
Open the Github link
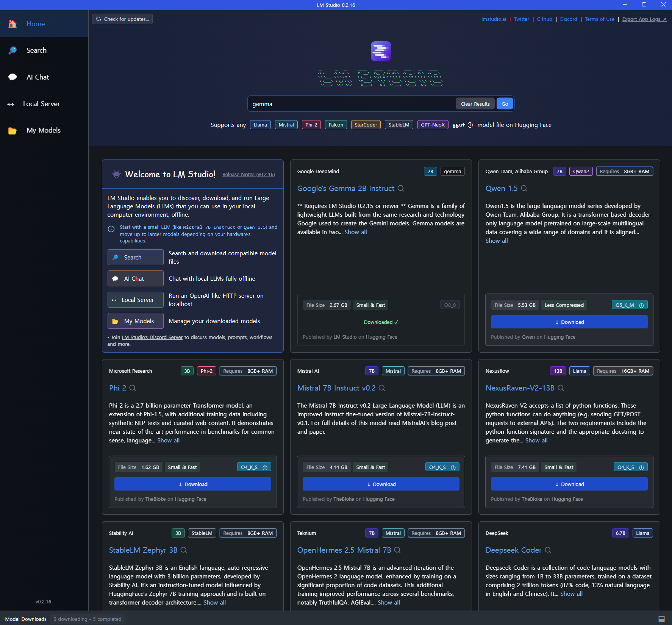pos(544,19)
